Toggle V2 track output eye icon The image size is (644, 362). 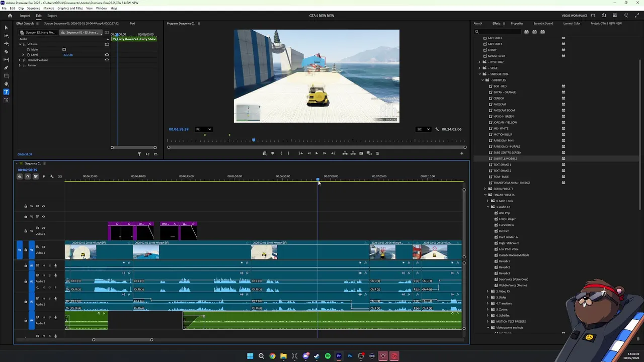pos(43,228)
